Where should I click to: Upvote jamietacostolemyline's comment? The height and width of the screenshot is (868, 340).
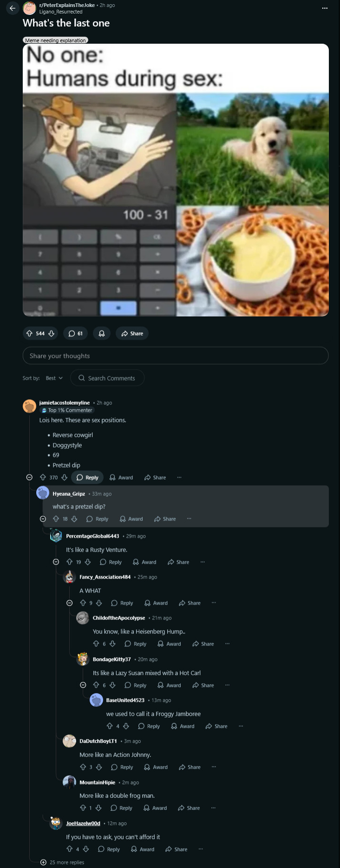point(43,478)
